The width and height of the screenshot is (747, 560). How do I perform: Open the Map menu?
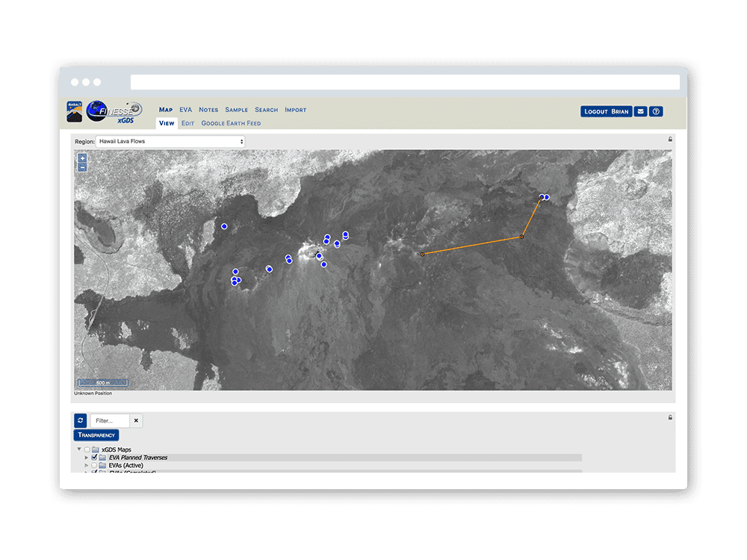(166, 110)
